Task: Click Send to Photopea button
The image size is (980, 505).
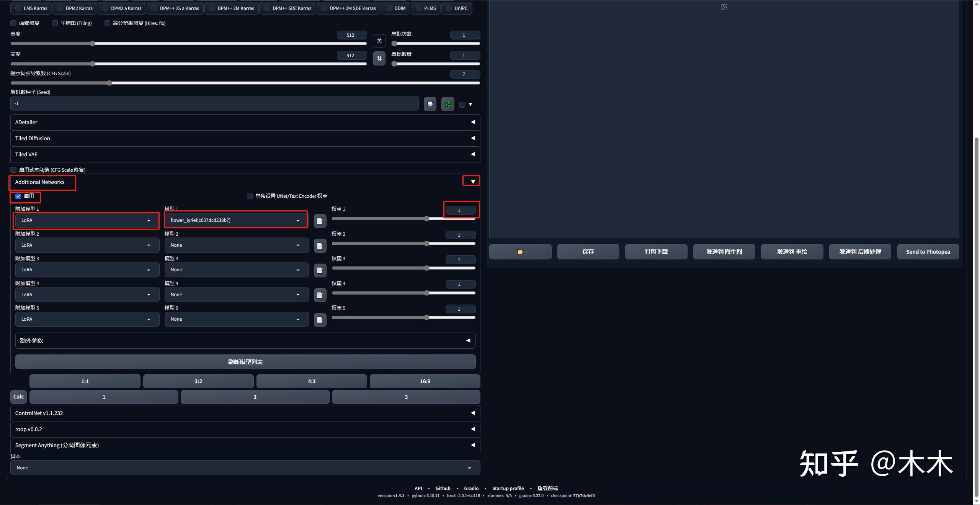Action: coord(928,251)
